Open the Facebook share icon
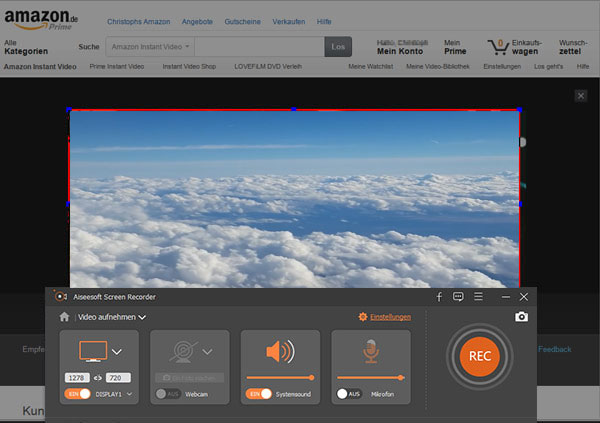The width and height of the screenshot is (600, 423). [439, 297]
